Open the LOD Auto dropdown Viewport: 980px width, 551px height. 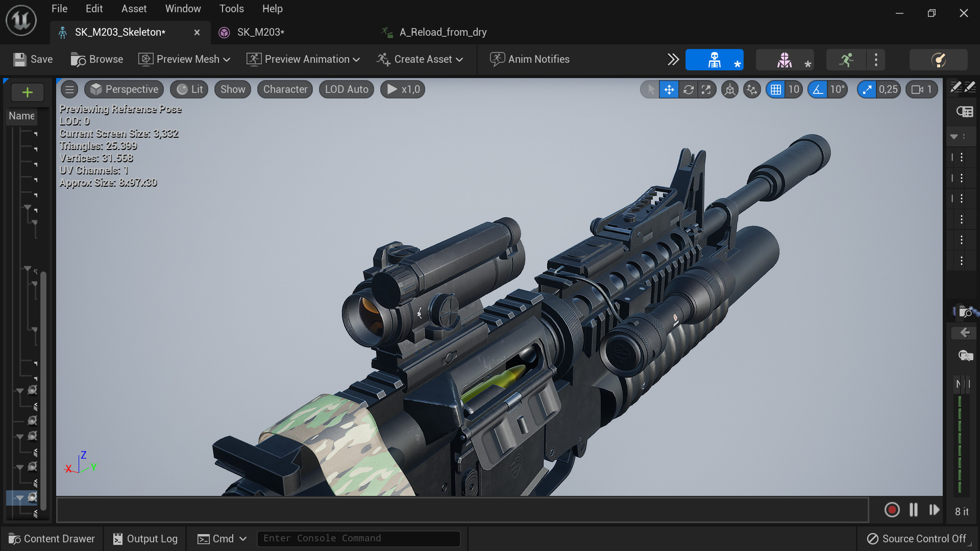(347, 89)
